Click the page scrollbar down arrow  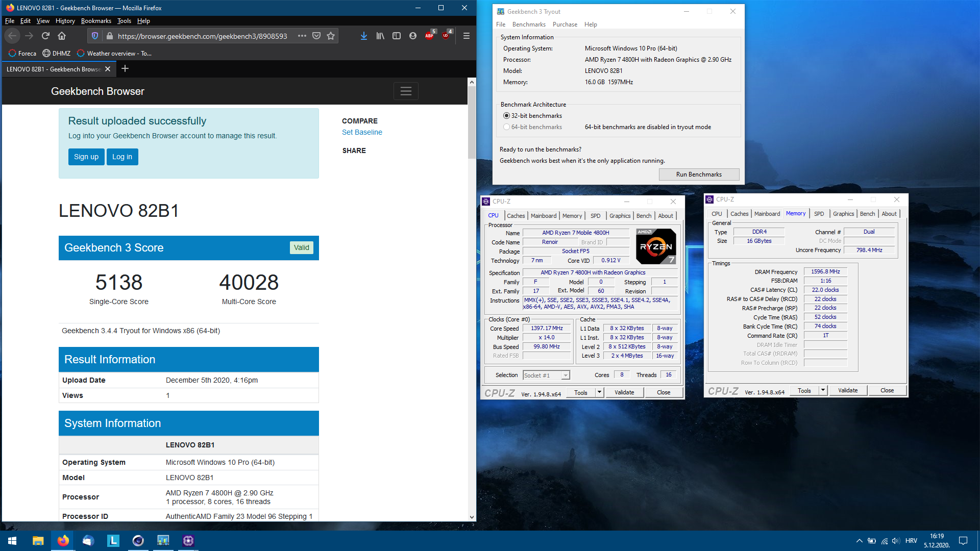click(472, 517)
